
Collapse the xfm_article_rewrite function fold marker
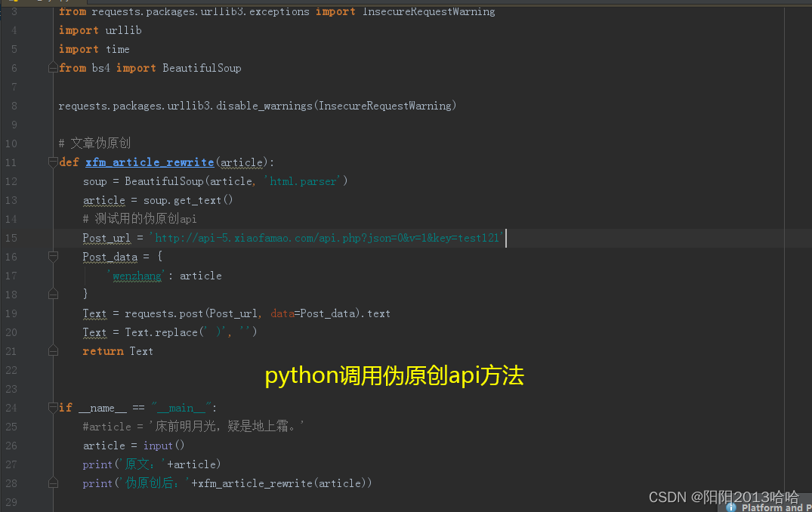[x=53, y=162]
